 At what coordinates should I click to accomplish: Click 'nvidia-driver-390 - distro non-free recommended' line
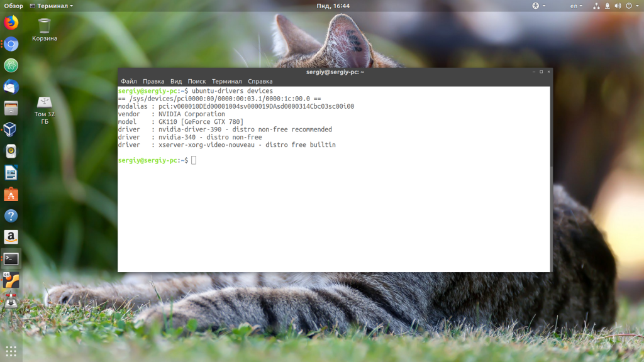coord(245,129)
